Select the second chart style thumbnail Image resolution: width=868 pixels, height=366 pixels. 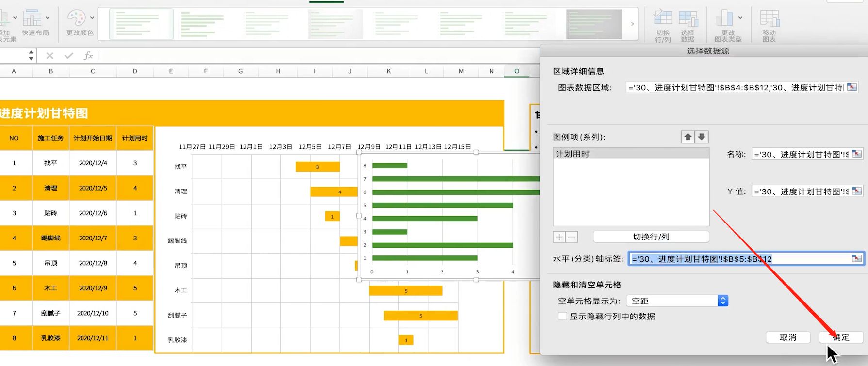click(x=202, y=24)
